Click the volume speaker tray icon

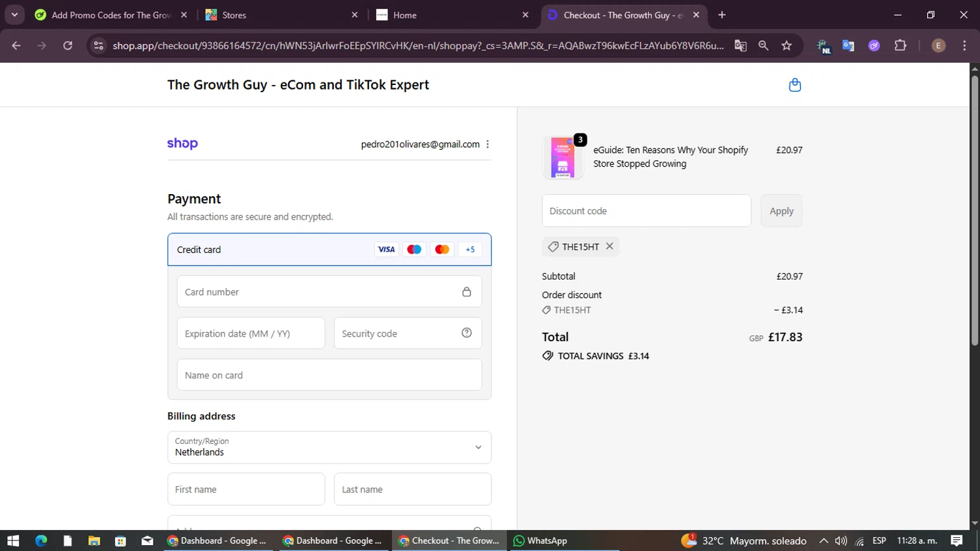[841, 541]
